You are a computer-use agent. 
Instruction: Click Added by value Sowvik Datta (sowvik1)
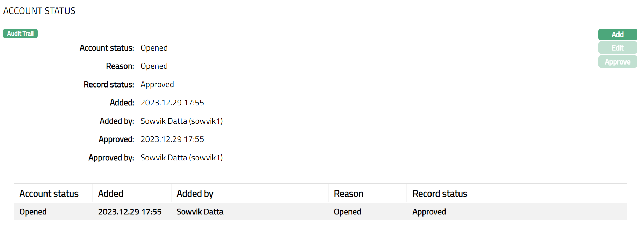click(181, 121)
